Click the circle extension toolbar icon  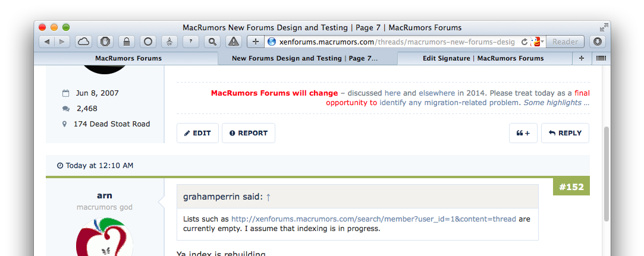click(148, 42)
